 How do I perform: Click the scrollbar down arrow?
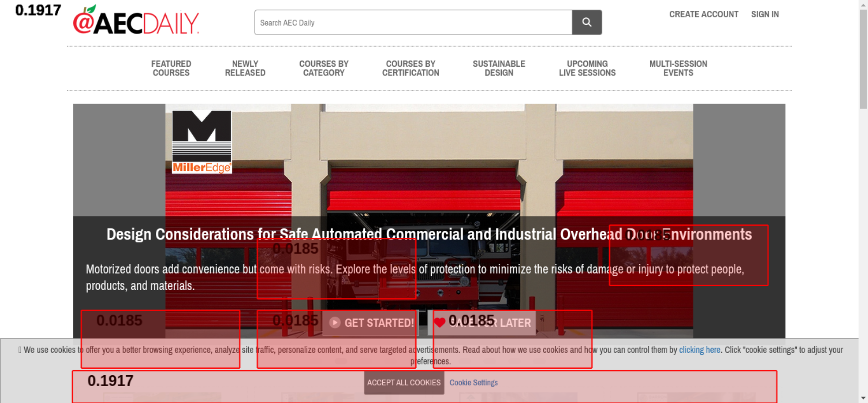point(863,398)
